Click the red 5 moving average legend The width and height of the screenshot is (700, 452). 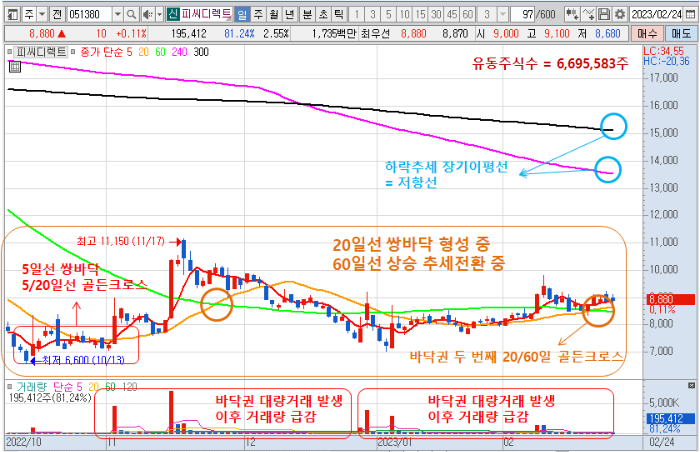(129, 52)
